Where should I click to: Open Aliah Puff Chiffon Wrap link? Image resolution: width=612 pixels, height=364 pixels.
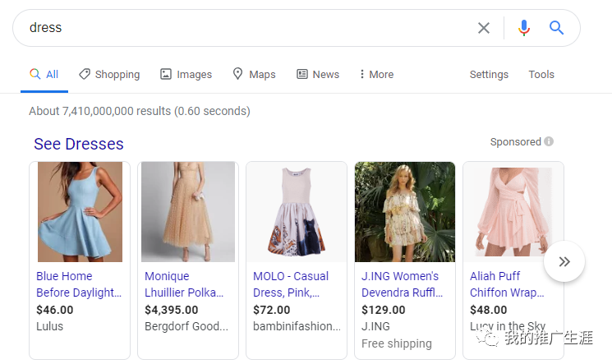pos(506,284)
